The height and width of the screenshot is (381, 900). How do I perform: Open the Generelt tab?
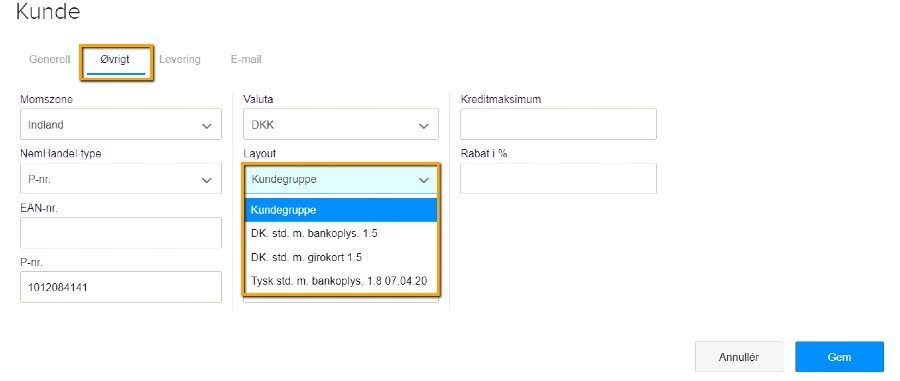click(x=49, y=59)
